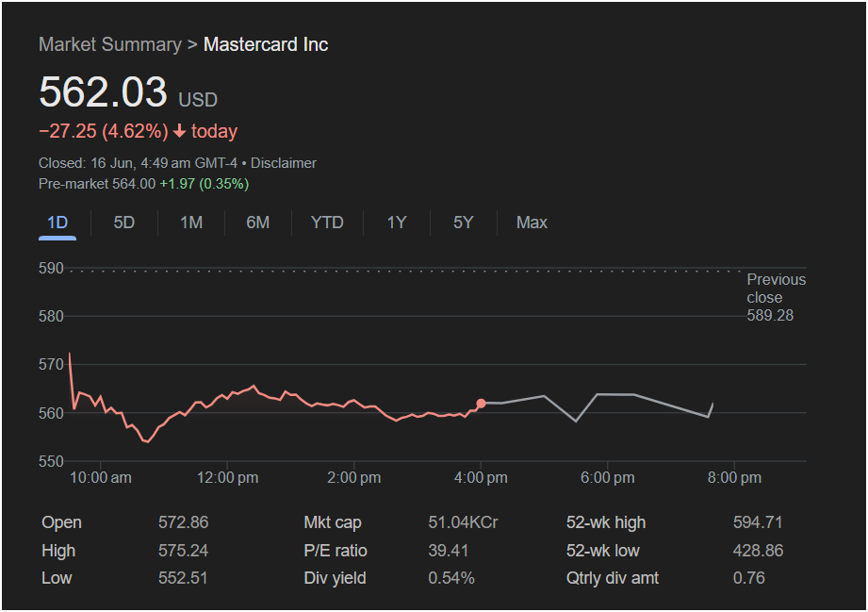Viewport: 868px width, 612px height.
Task: Click the 2:00 pm axis label
Action: coord(353,477)
